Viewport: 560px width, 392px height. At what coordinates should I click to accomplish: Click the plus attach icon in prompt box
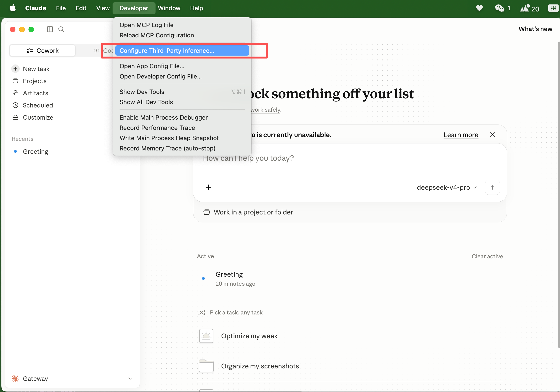coord(208,187)
